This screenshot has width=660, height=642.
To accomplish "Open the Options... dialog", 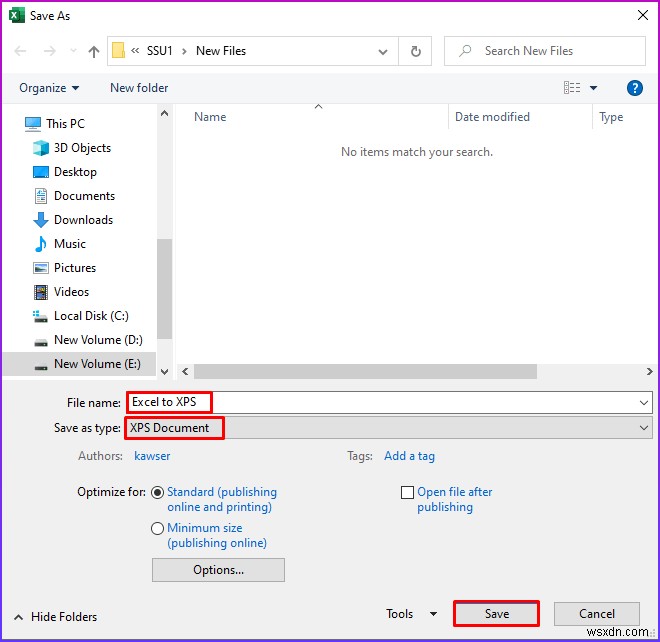I will coord(218,570).
